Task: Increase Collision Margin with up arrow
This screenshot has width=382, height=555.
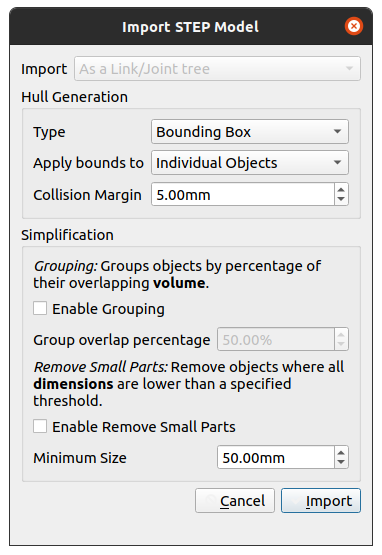Action: [341, 190]
